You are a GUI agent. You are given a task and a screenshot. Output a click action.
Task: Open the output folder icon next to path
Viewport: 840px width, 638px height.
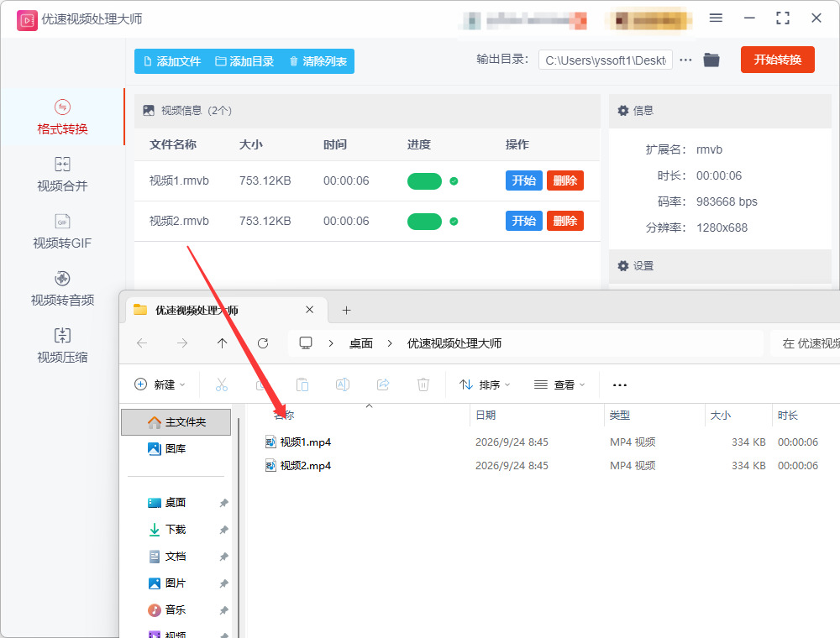(x=711, y=60)
